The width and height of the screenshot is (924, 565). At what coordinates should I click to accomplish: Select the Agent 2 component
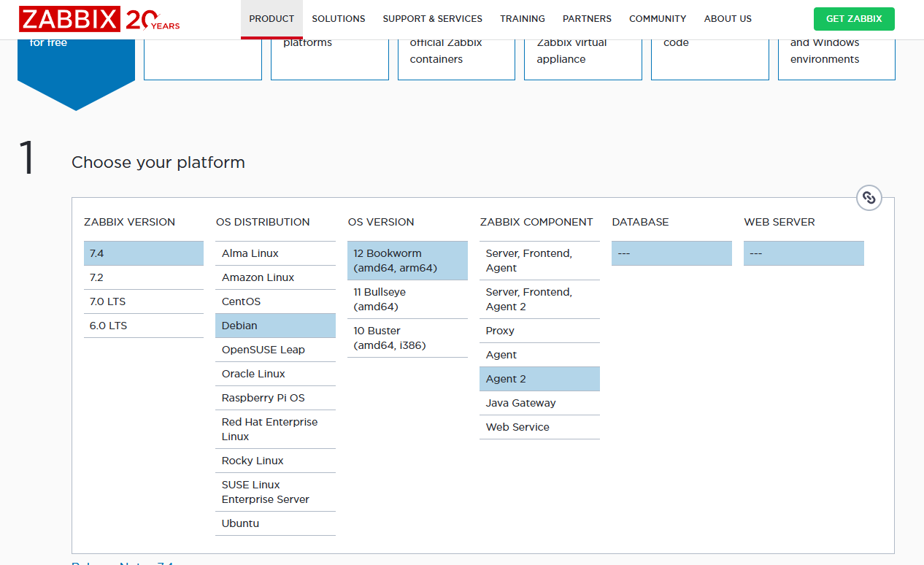540,379
